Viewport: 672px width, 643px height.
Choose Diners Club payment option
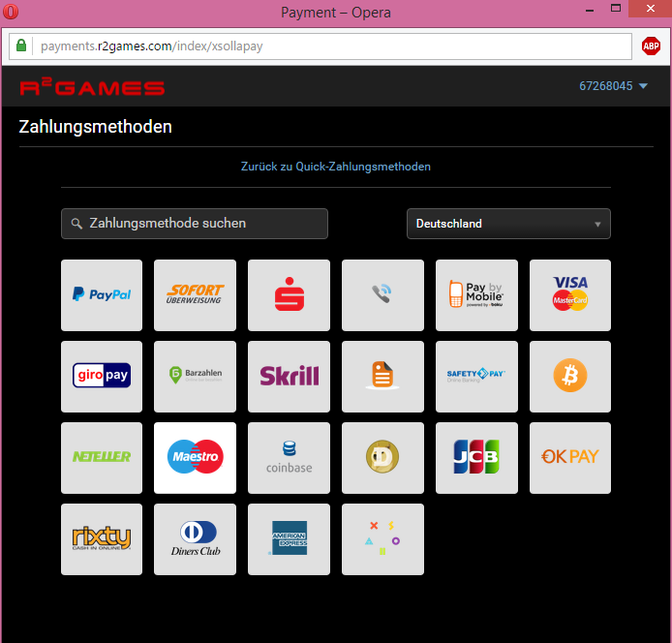pos(195,539)
